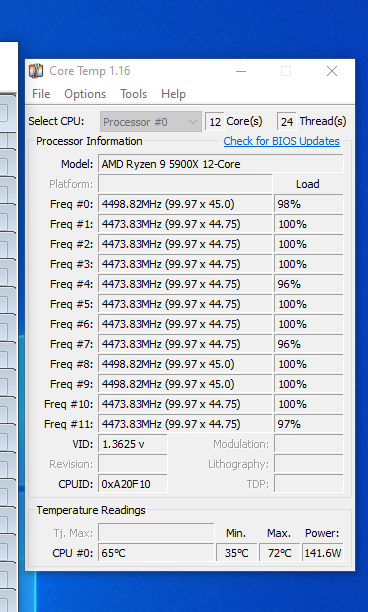Follow the Check for BIOS Updates link

pos(281,141)
